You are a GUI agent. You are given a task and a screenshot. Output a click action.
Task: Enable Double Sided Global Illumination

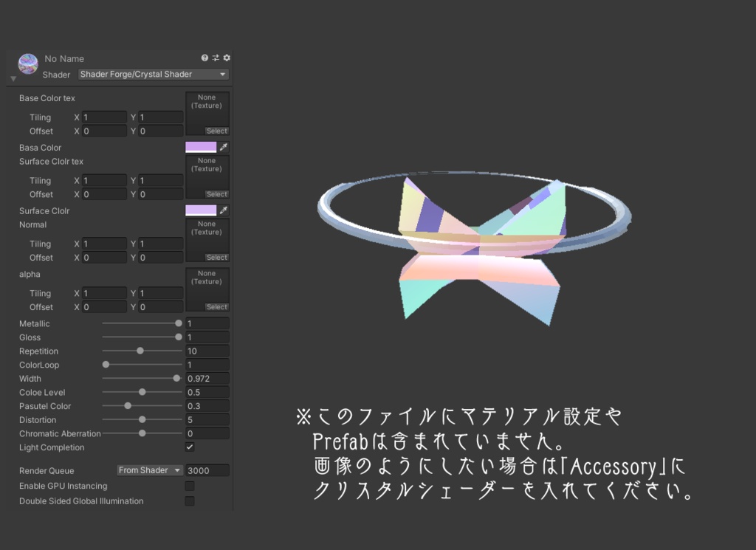[189, 501]
